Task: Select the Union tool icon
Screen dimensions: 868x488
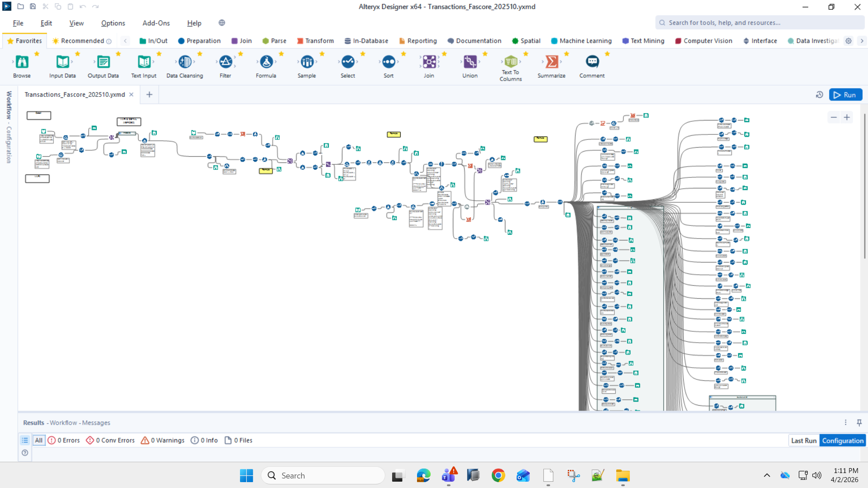Action: click(x=470, y=62)
